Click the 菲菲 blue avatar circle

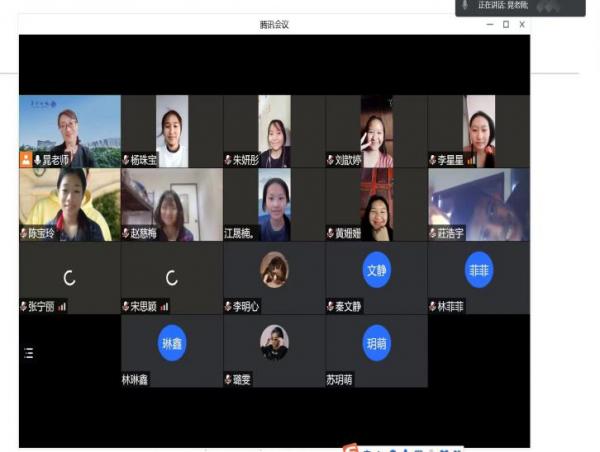(479, 269)
